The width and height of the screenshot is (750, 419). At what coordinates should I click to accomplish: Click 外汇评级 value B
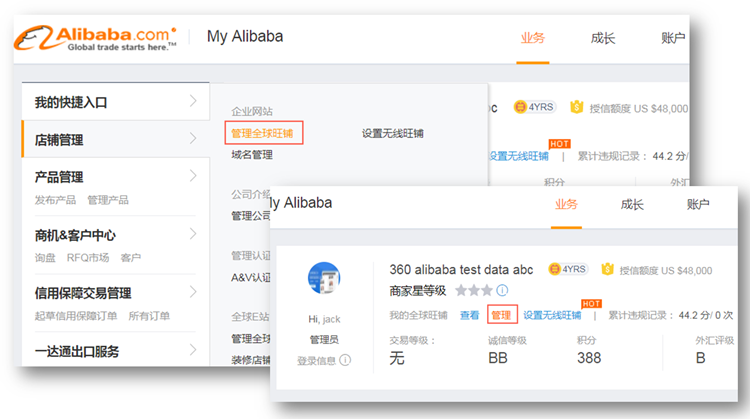(x=701, y=358)
